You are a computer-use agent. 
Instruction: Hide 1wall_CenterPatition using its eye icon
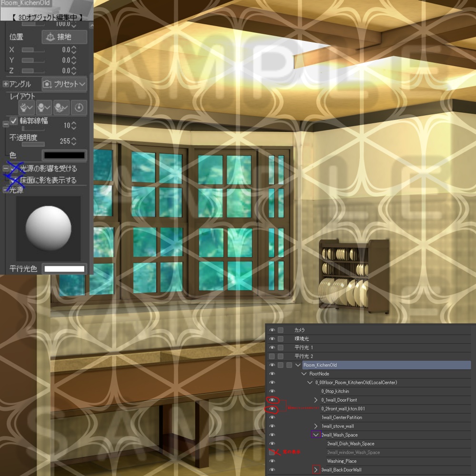click(272, 417)
